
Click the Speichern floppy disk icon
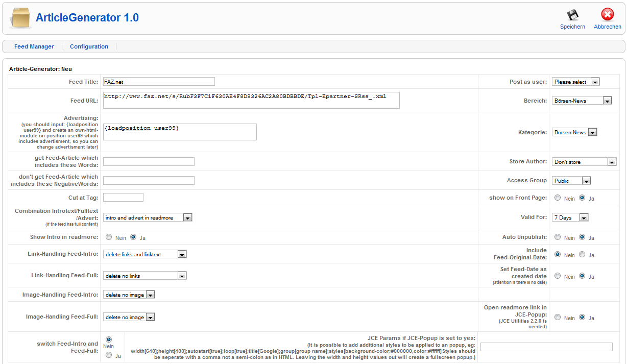click(572, 15)
